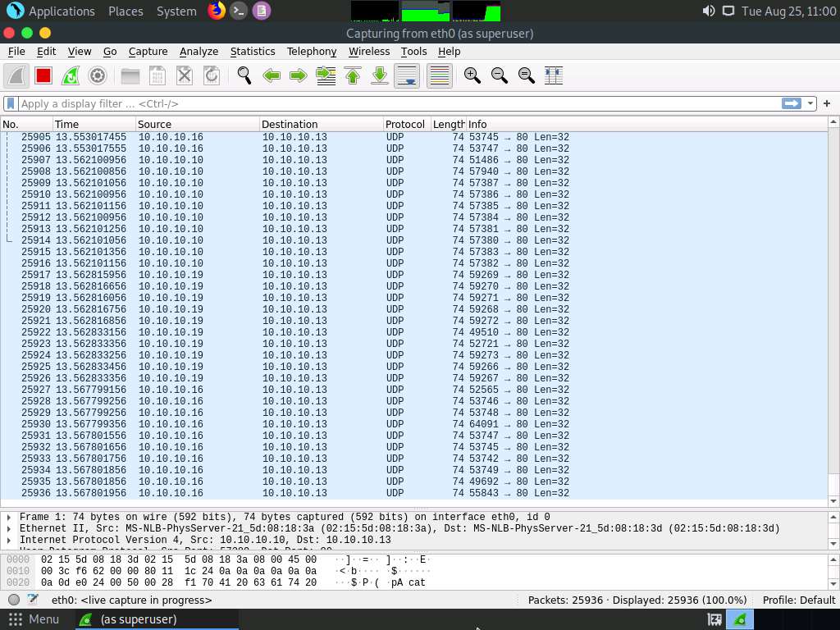Open a capture file folder icon

(130, 75)
